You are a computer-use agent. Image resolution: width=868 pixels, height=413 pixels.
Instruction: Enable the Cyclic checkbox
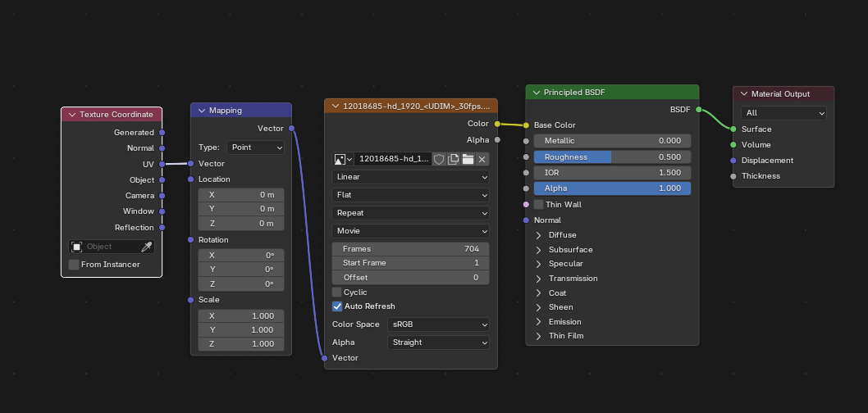click(x=336, y=292)
